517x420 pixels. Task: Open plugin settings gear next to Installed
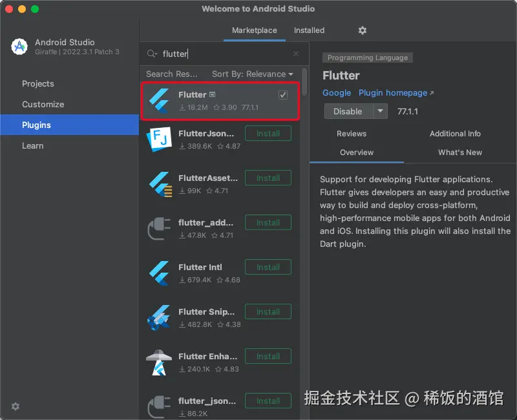click(x=363, y=30)
